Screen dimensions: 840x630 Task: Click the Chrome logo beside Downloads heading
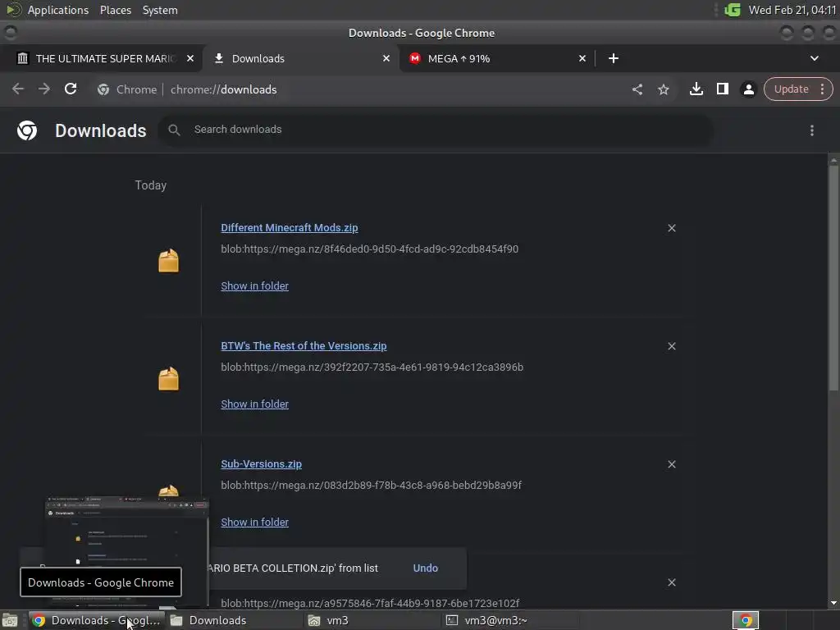[27, 130]
